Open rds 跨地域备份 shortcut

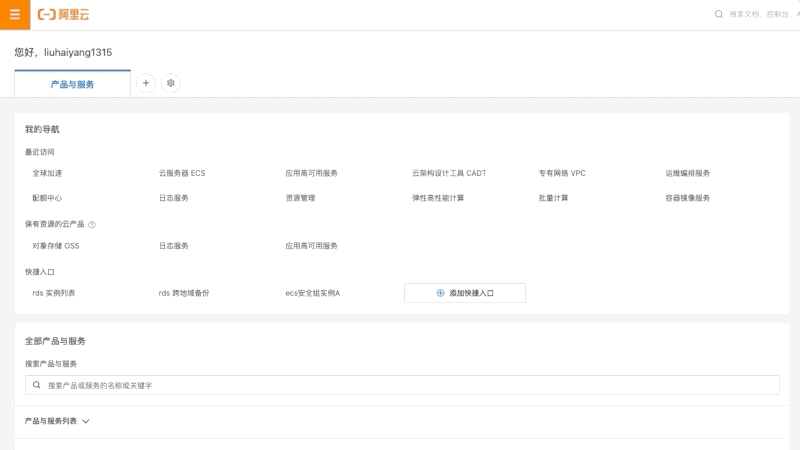click(x=184, y=293)
